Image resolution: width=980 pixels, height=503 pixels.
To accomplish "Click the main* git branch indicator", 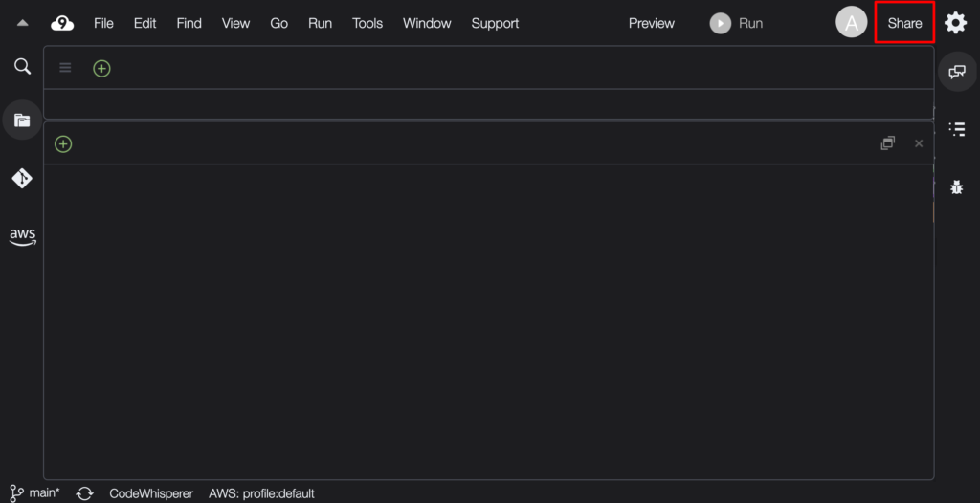I will tap(35, 492).
